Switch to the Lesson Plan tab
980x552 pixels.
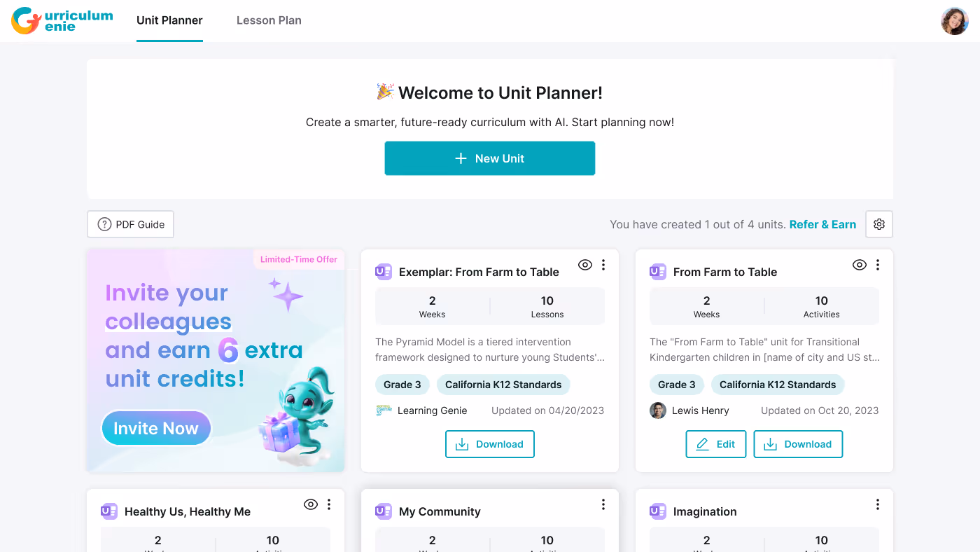coord(269,20)
